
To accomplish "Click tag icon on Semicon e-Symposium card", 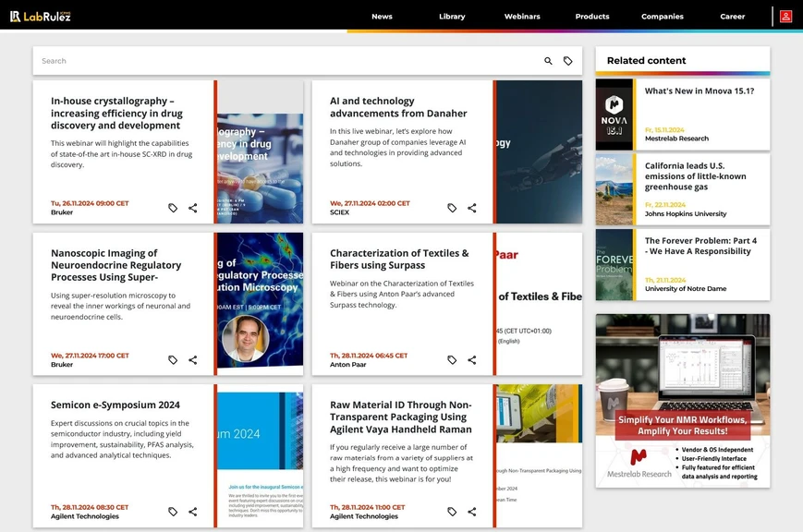I will (173, 512).
